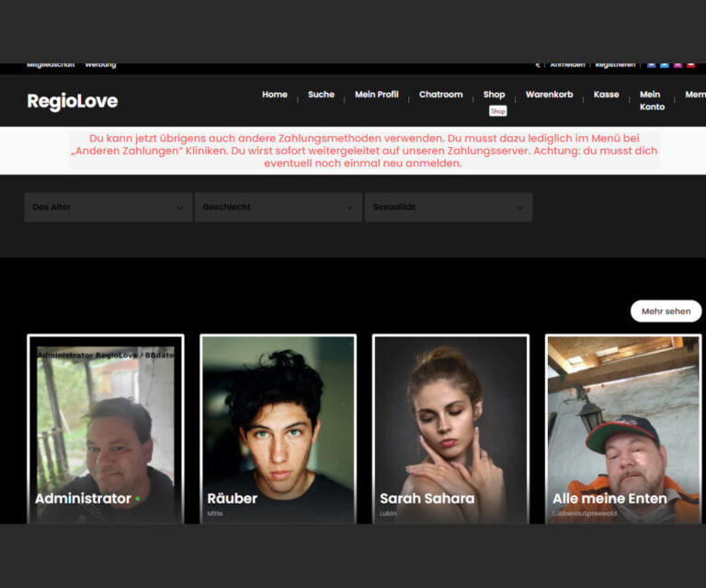Click the Shop tooltip label under Shop
The height and width of the screenshot is (588, 706).
coord(498,111)
